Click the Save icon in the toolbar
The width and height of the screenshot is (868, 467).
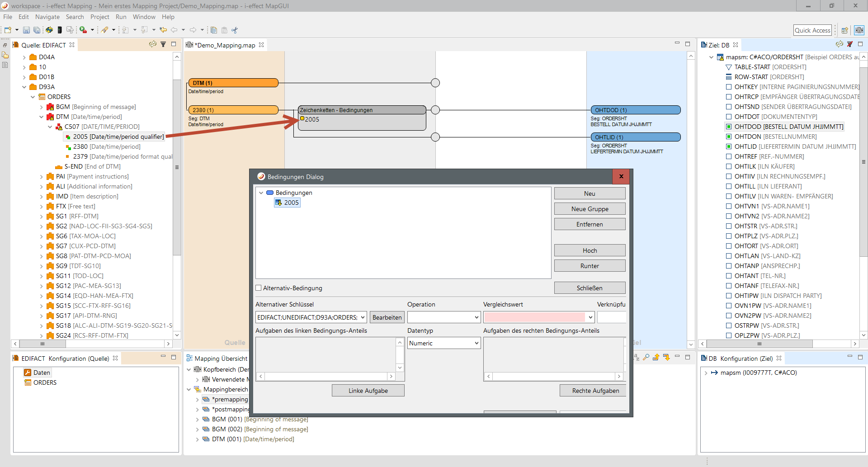[26, 30]
